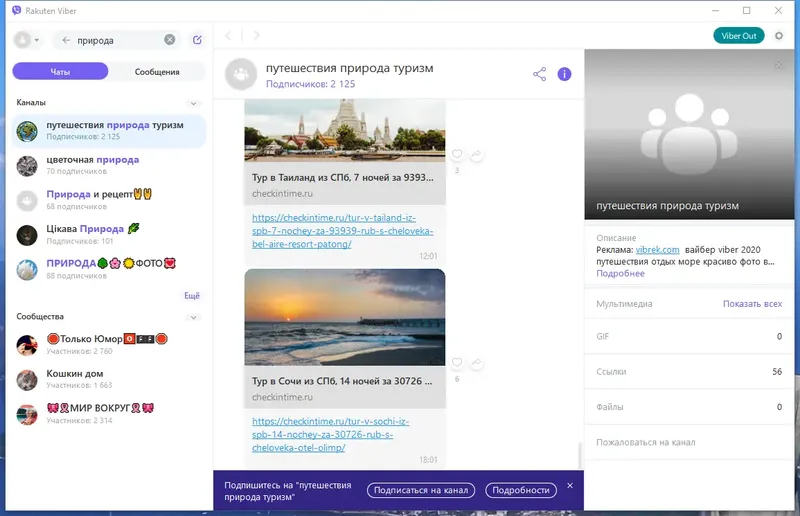Expand description with Подробнее link
This screenshot has width=800, height=516.
tap(620, 274)
